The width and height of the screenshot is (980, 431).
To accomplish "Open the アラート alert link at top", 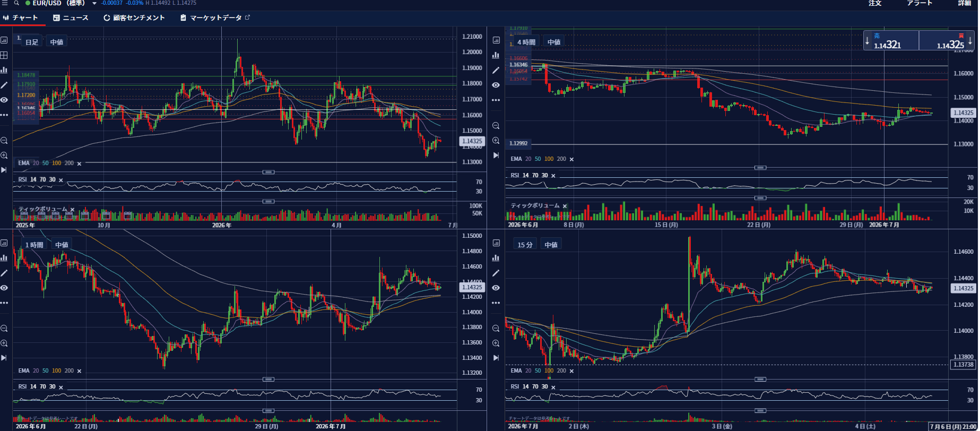I will [920, 3].
